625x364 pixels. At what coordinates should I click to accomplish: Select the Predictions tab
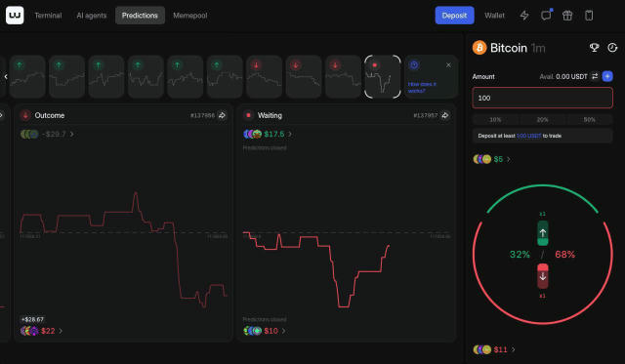click(x=140, y=16)
